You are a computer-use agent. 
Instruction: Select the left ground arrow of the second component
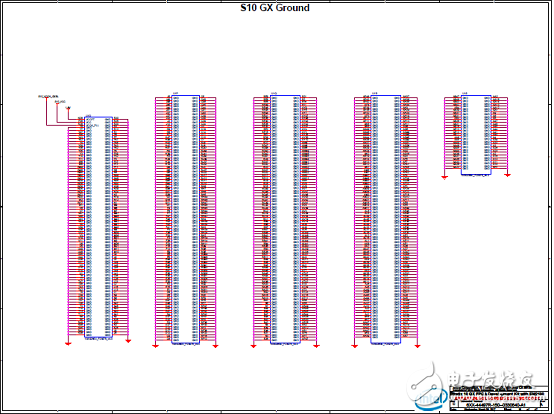pyautogui.click(x=155, y=345)
